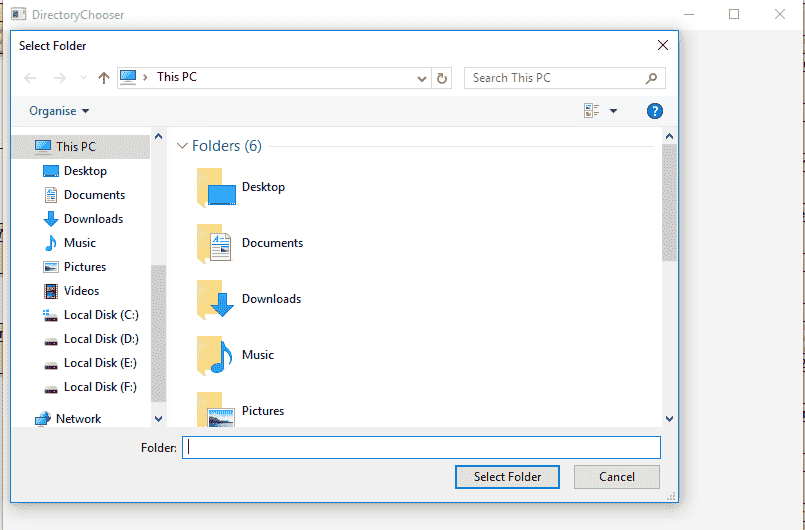The image size is (805, 530).
Task: Click the Forward navigation arrow
Action: [x=60, y=78]
